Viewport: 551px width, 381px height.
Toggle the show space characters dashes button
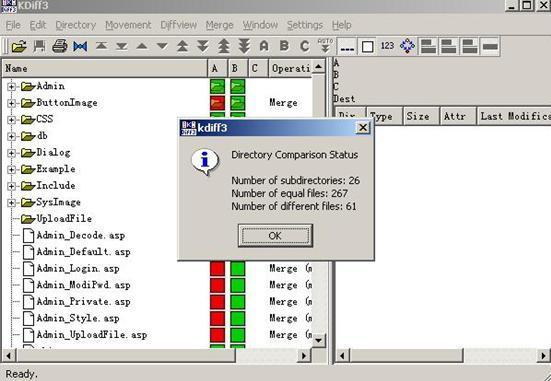click(347, 46)
